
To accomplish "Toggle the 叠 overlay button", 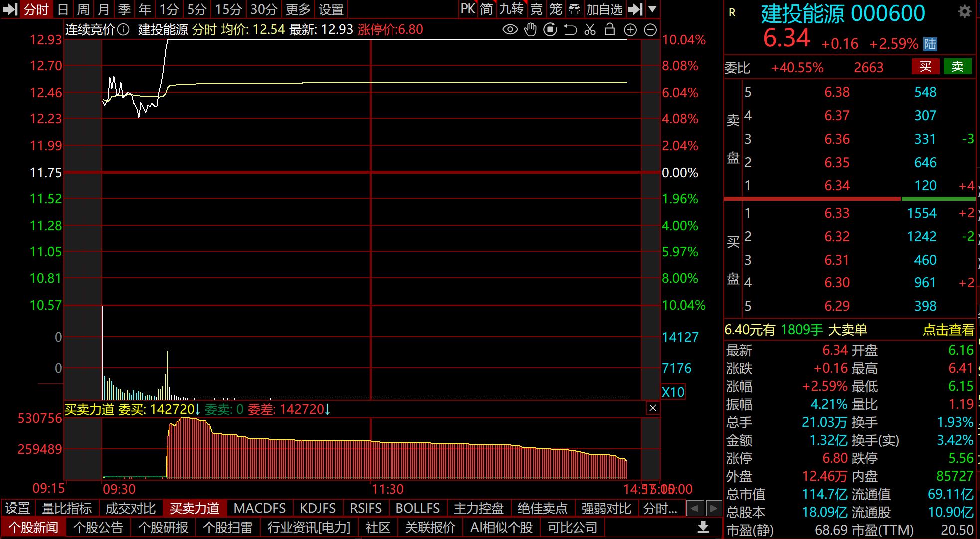I will [x=575, y=9].
